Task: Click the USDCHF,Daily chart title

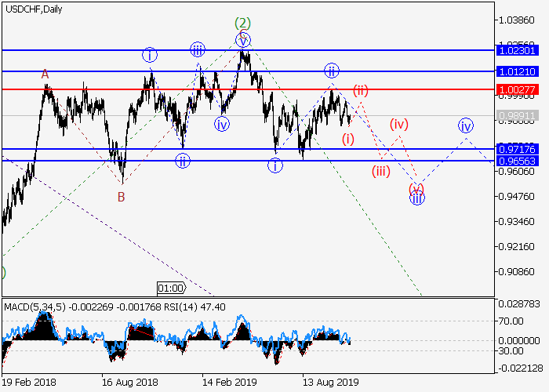Action: [34, 9]
